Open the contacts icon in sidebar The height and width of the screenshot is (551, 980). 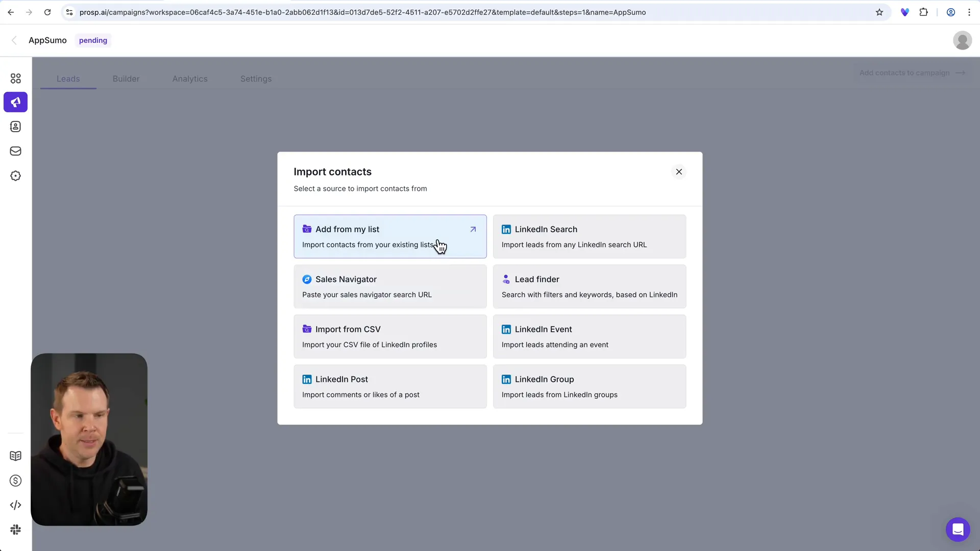[15, 127]
